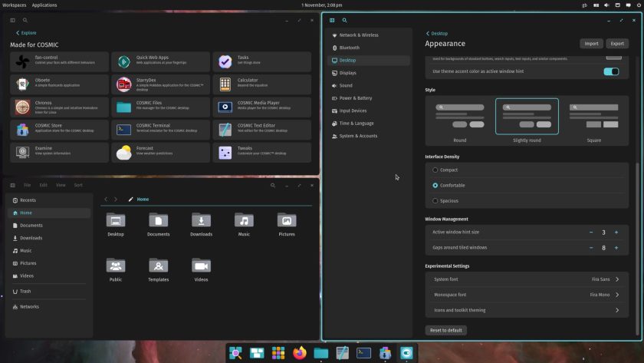Click search icon in COSMIC Store window
644x363 pixels.
25,20
